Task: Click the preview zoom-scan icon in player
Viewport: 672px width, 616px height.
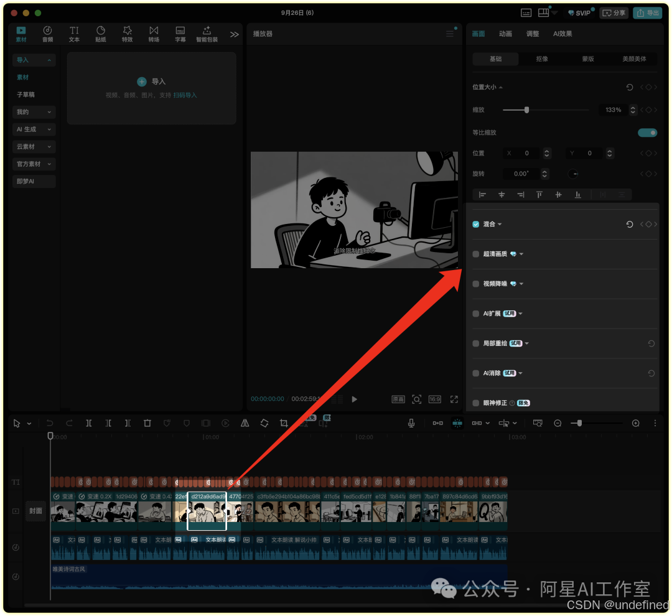Action: (x=416, y=399)
